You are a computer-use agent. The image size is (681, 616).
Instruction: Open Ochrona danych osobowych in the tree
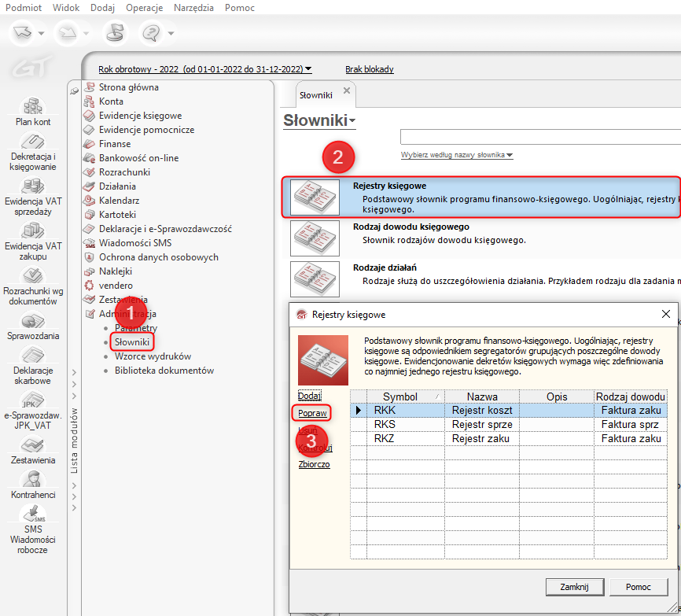pos(159,257)
